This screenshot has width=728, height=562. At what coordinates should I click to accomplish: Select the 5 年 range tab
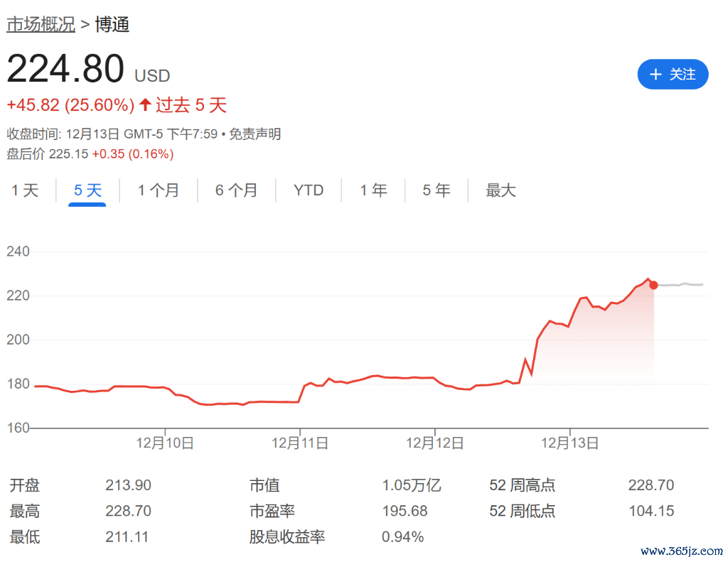coord(437,190)
